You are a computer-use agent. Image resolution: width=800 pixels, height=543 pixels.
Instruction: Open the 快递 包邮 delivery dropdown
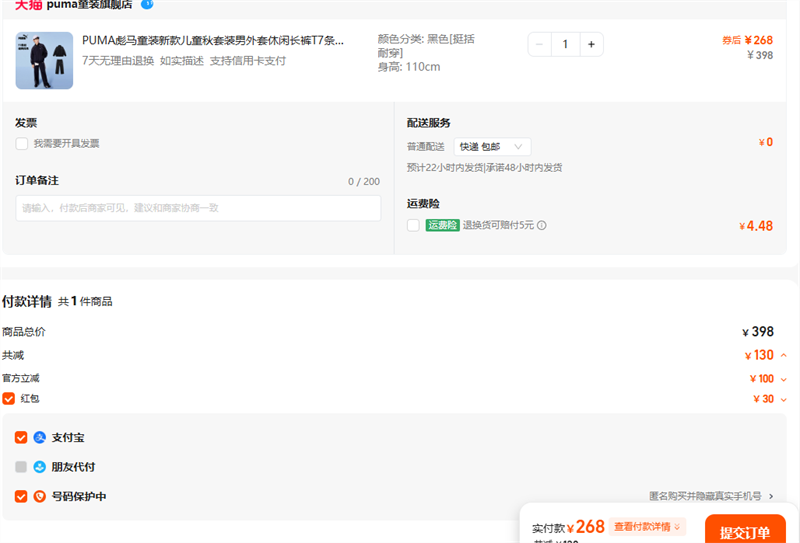491,147
